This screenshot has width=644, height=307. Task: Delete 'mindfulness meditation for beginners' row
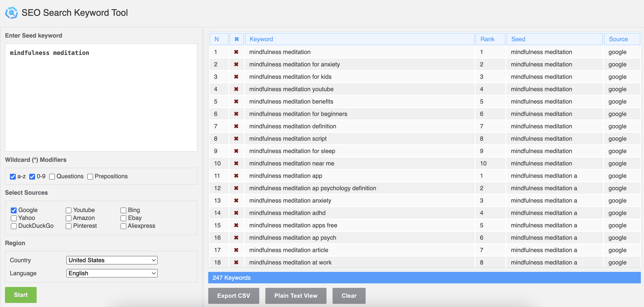(x=236, y=114)
